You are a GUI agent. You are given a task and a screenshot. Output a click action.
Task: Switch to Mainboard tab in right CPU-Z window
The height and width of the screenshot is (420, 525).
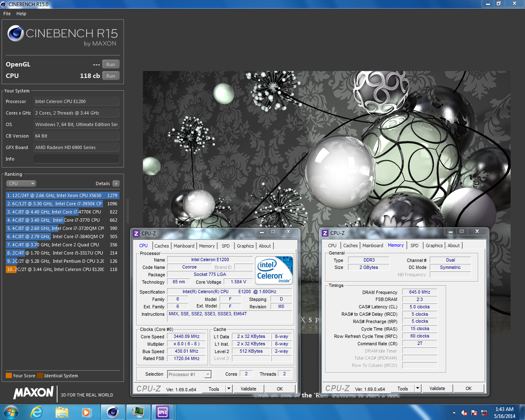(x=373, y=246)
